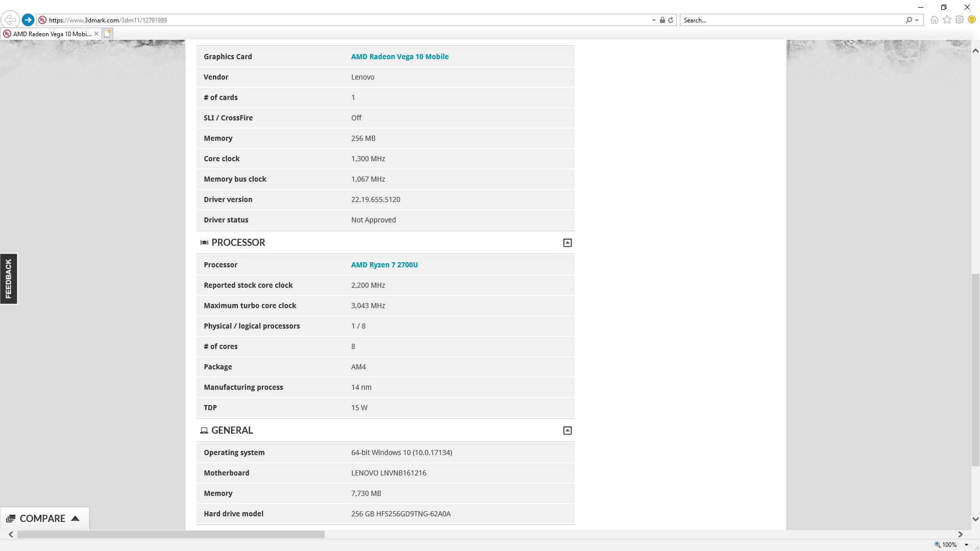This screenshot has height=551, width=980.
Task: Click the 100% zoom level indicator
Action: [x=945, y=545]
